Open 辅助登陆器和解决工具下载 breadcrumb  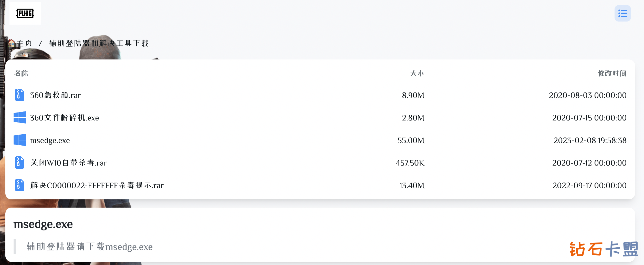pos(99,43)
